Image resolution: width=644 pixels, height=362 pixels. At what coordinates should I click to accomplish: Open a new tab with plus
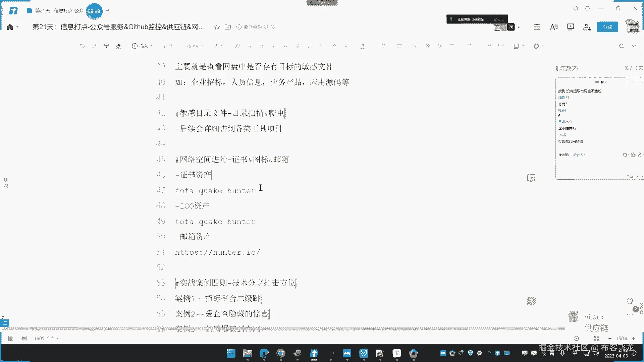coord(107,11)
